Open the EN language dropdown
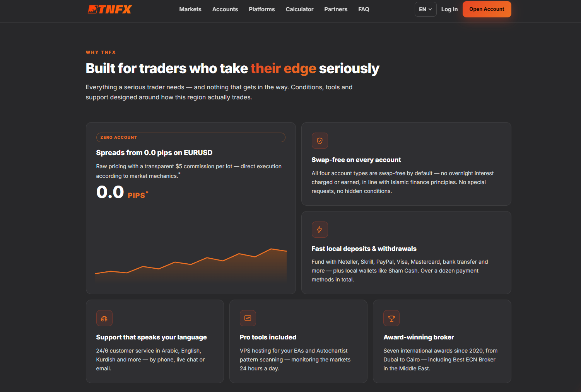581x392 pixels. (x=425, y=9)
